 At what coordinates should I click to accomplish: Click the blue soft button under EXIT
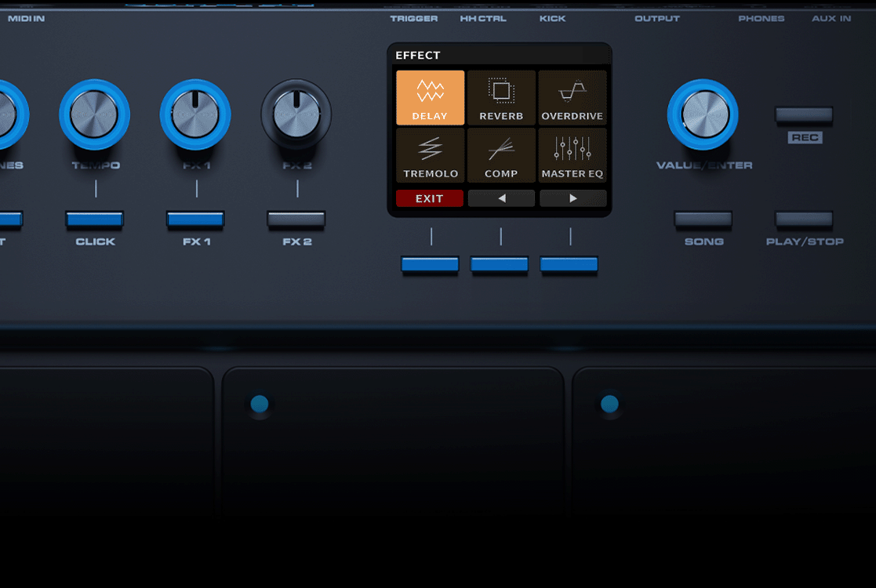430,264
